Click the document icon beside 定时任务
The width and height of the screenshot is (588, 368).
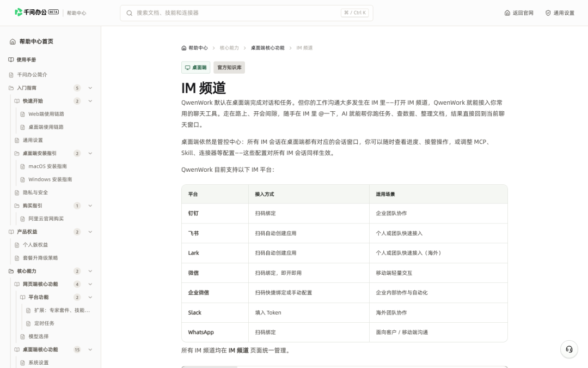(x=28, y=323)
